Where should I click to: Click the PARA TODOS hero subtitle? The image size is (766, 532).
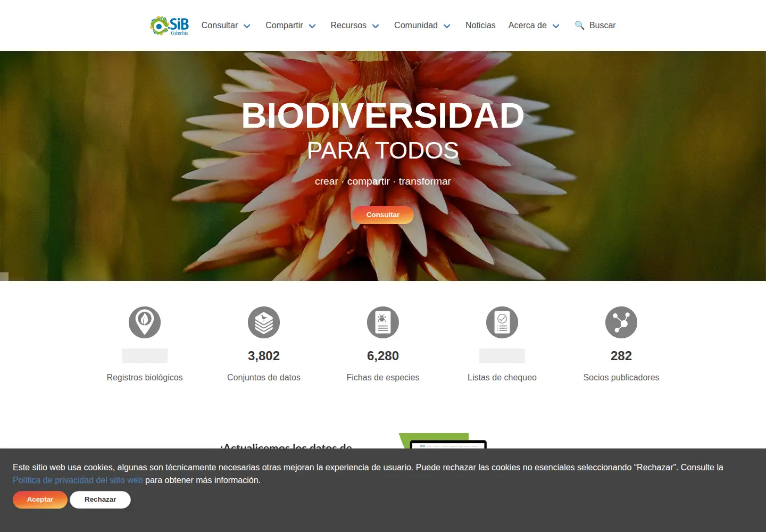pyautogui.click(x=383, y=151)
